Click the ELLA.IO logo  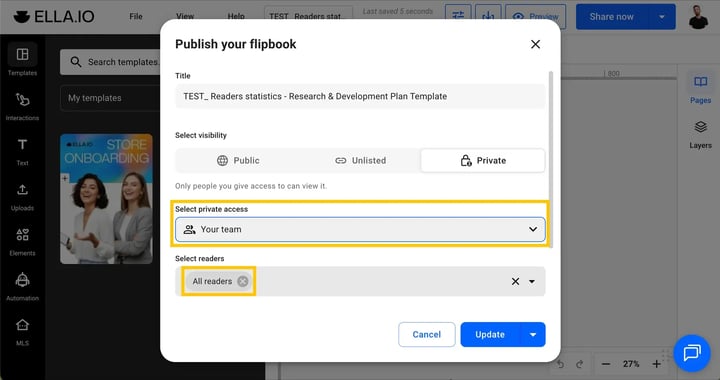click(54, 17)
